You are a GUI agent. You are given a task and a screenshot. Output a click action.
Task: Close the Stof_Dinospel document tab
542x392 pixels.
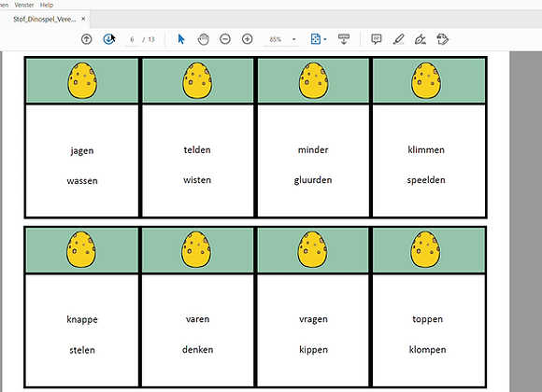(x=83, y=19)
